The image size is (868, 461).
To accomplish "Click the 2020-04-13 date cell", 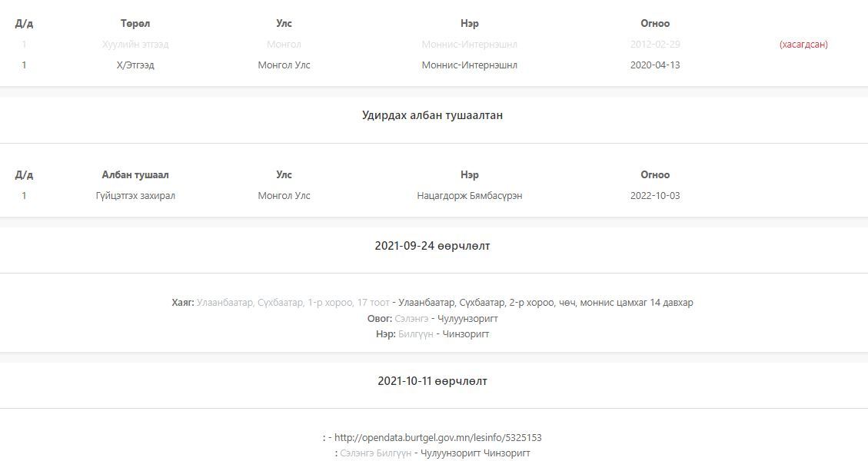I will tap(655, 65).
